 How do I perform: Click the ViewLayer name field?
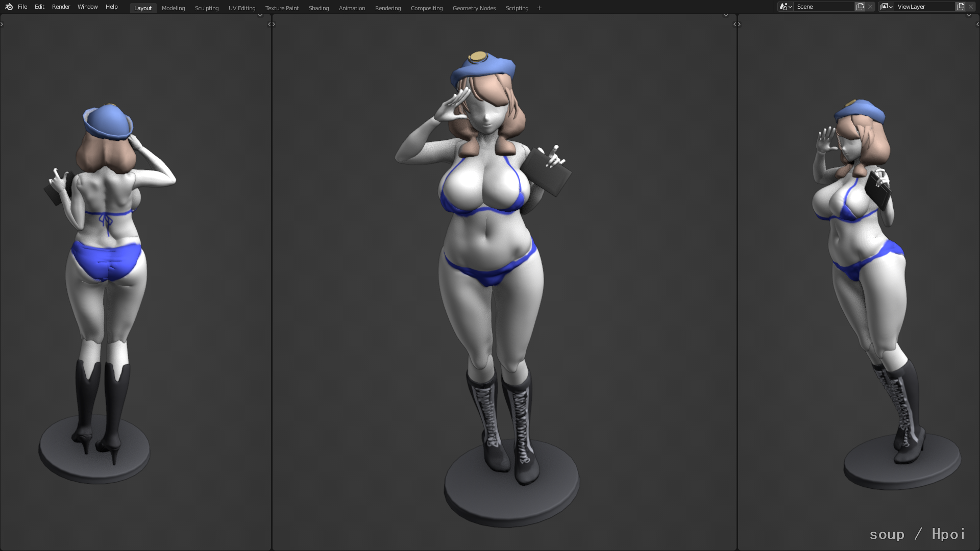tap(924, 7)
